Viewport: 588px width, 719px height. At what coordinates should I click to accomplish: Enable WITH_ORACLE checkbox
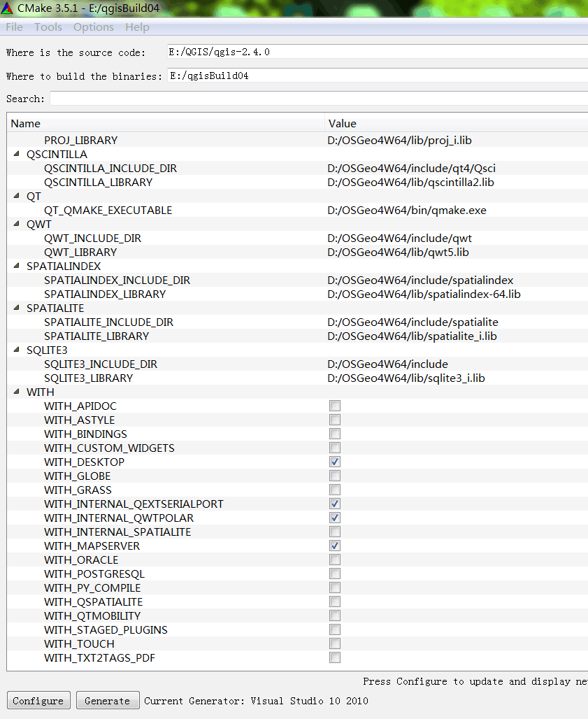(x=335, y=560)
